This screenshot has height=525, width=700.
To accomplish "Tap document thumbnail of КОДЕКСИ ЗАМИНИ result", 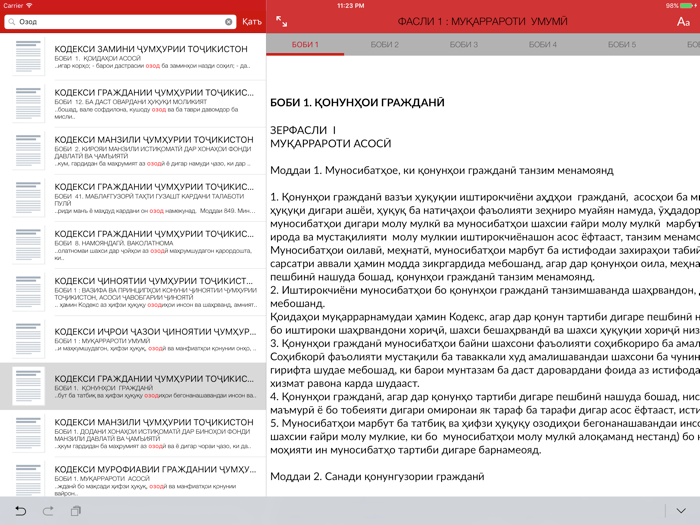I will coord(28,57).
